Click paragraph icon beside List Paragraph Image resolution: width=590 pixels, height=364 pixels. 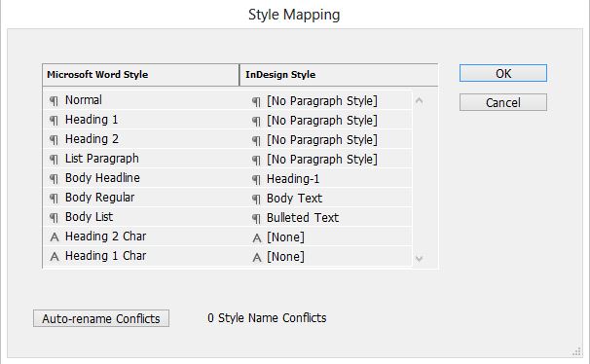coord(54,160)
